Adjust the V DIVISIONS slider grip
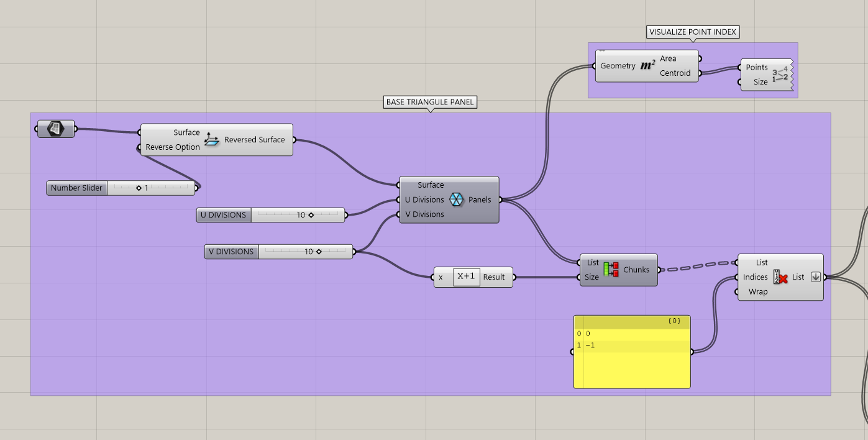Image resolution: width=868 pixels, height=440 pixels. (318, 252)
